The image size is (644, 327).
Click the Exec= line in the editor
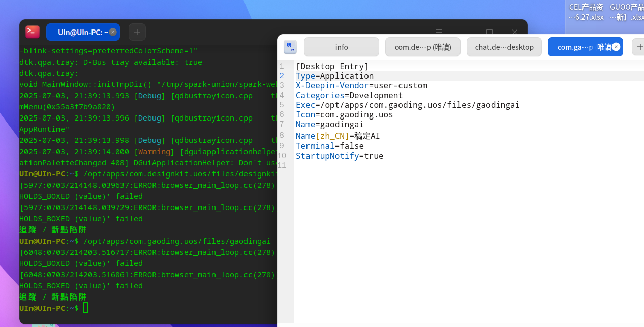(408, 105)
